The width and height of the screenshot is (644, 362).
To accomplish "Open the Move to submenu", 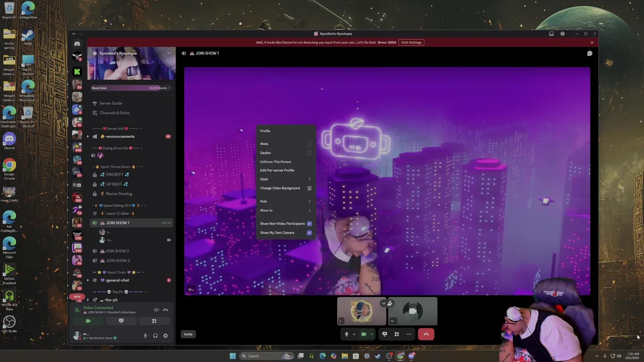I will pos(285,210).
